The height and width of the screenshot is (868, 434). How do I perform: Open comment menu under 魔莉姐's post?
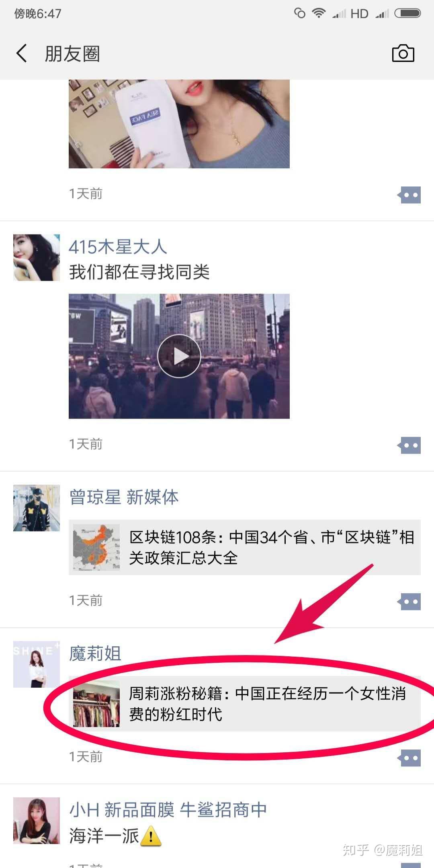[409, 758]
